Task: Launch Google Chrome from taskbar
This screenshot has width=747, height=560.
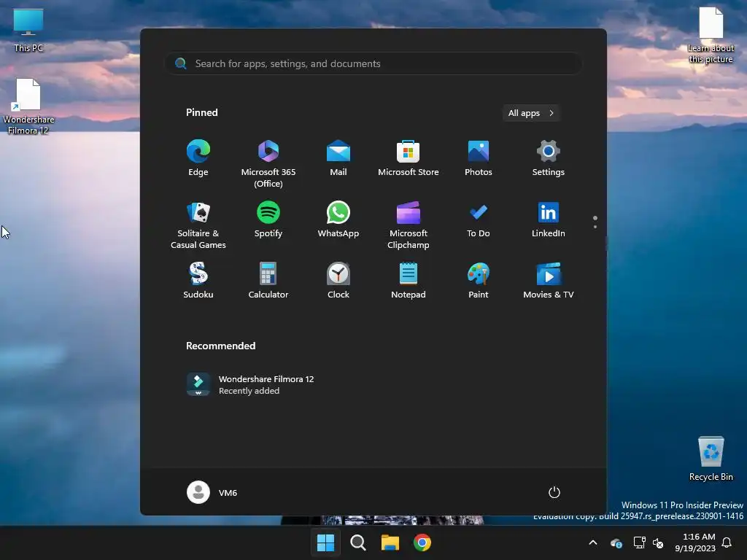Action: pos(422,542)
